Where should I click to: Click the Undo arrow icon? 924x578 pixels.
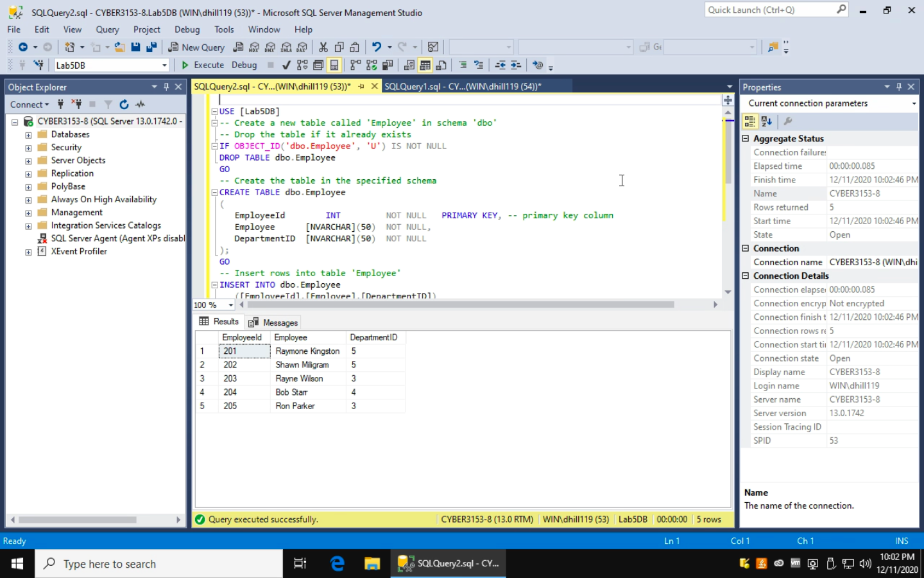coord(377,47)
